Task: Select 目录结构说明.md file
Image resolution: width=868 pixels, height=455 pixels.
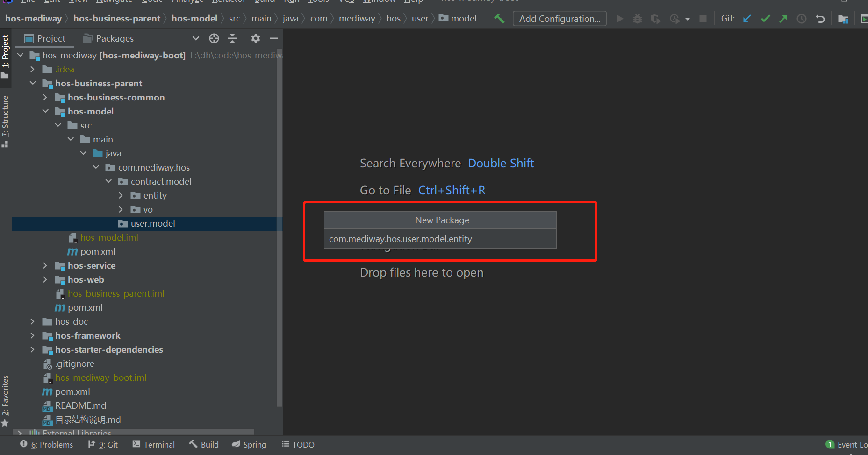Action: pos(88,419)
